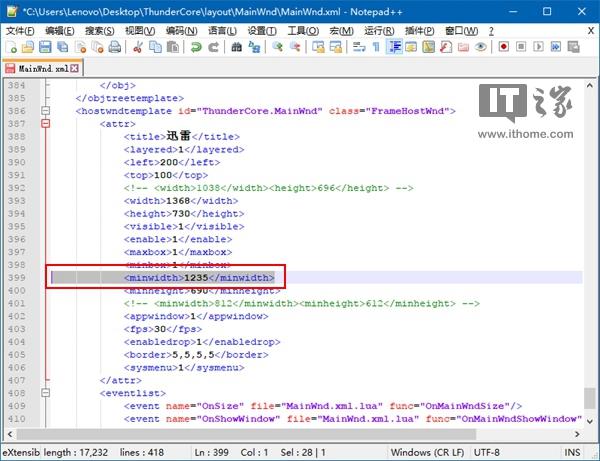Toggle synchronized vertical scrolling

(x=318, y=47)
